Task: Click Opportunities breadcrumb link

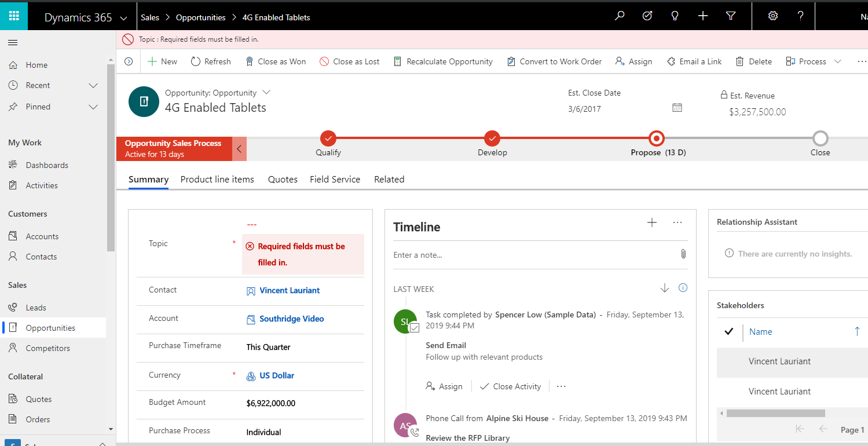Action: tap(200, 17)
